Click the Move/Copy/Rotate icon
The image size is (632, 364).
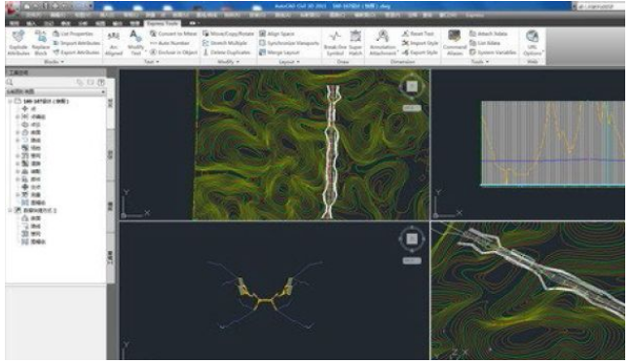(205, 34)
